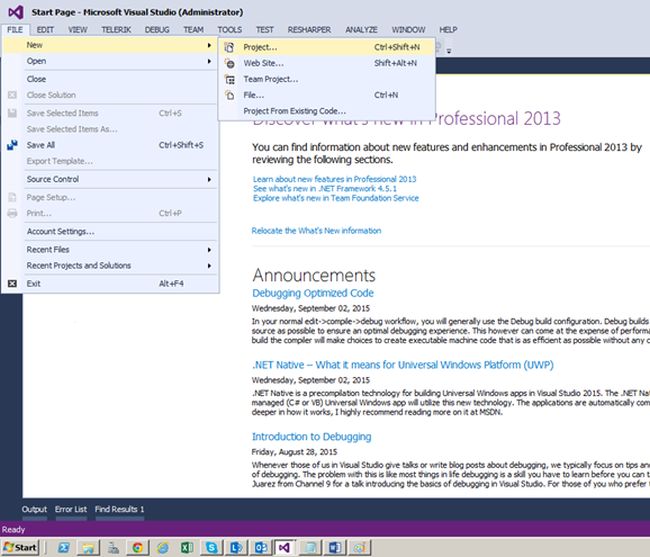Screen dimensions: 650x557
Task: Choose Project... to create new project
Action: tap(327, 47)
